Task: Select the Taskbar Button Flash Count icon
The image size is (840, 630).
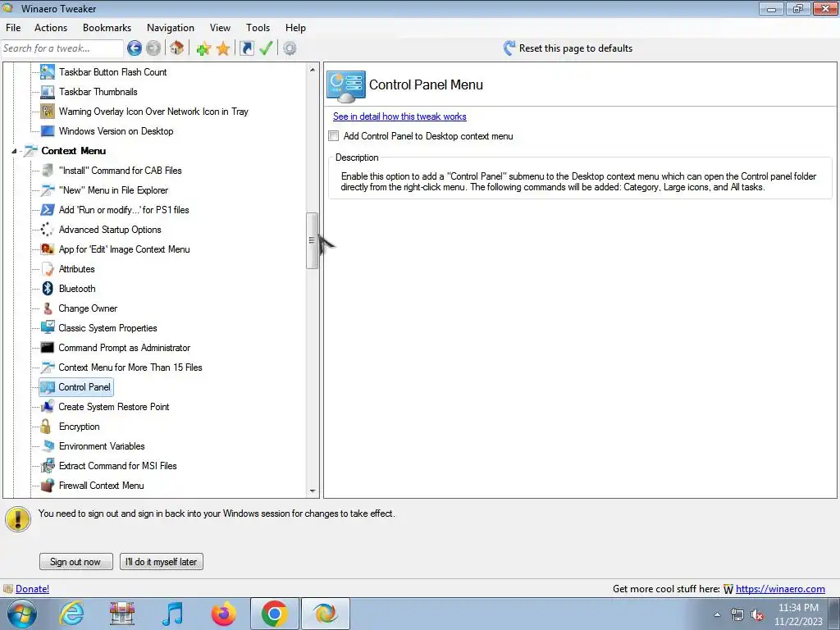Action: 48,72
